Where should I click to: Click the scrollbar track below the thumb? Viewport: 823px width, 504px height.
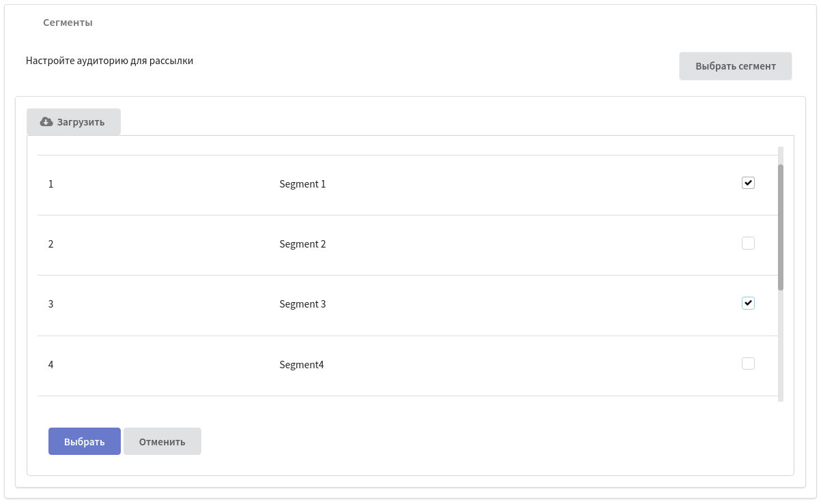point(781,348)
